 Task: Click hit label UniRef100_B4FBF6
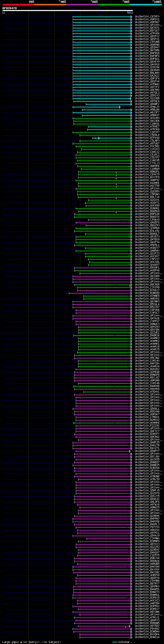tap(147, 56)
